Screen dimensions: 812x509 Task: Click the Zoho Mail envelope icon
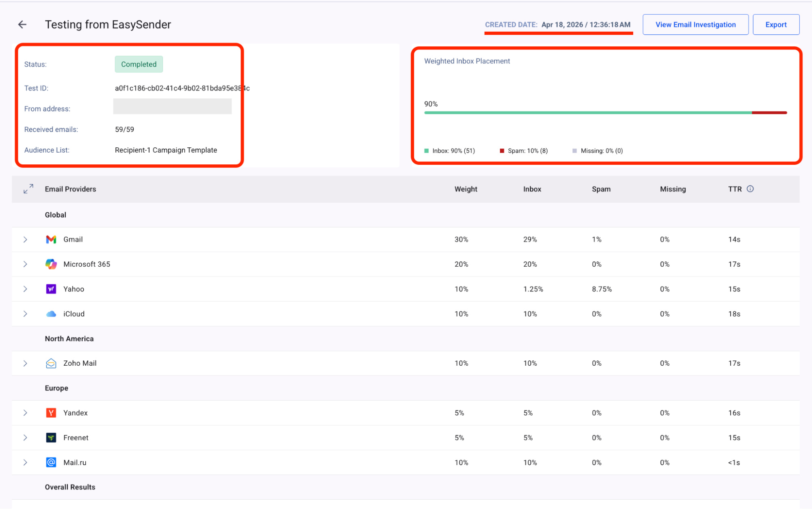pos(51,363)
